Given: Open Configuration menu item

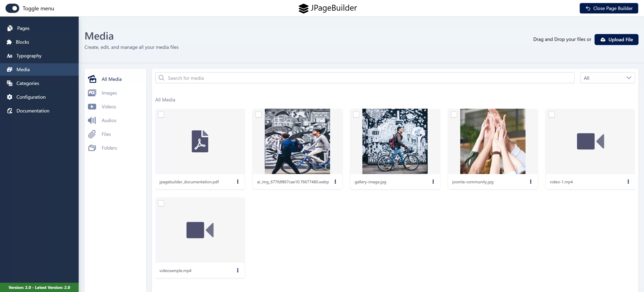Looking at the screenshot, I should click(39, 97).
